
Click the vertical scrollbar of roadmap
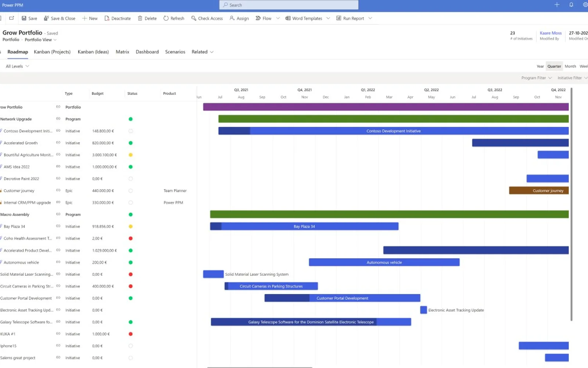point(571,204)
